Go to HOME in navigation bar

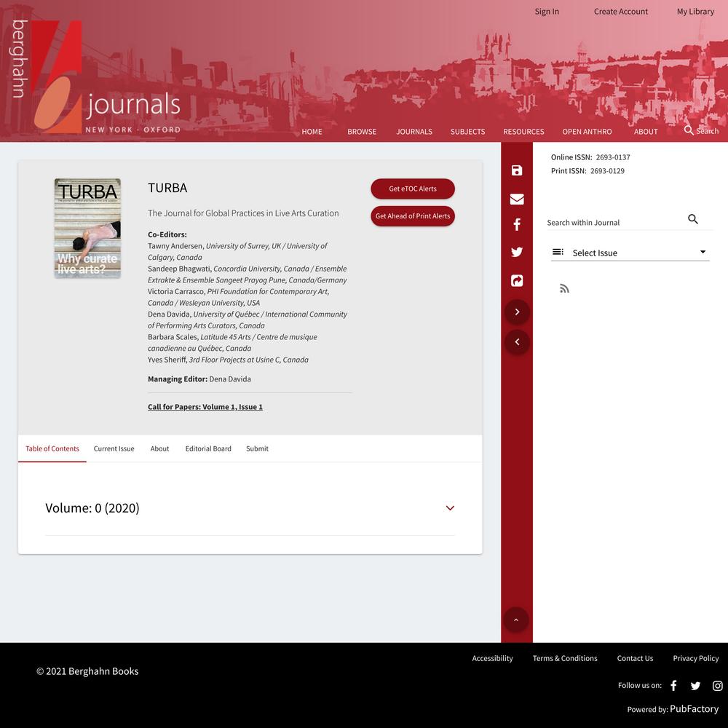312,132
